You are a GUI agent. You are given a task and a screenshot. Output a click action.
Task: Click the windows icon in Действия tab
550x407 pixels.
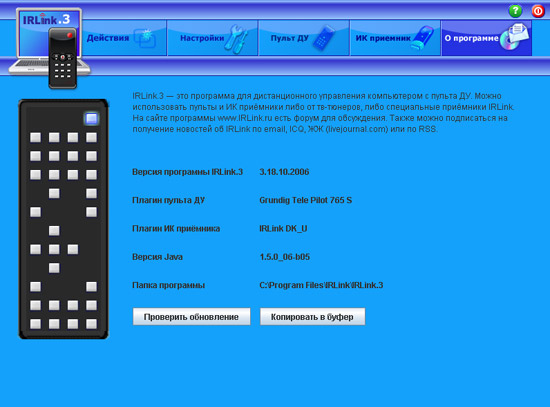click(145, 39)
